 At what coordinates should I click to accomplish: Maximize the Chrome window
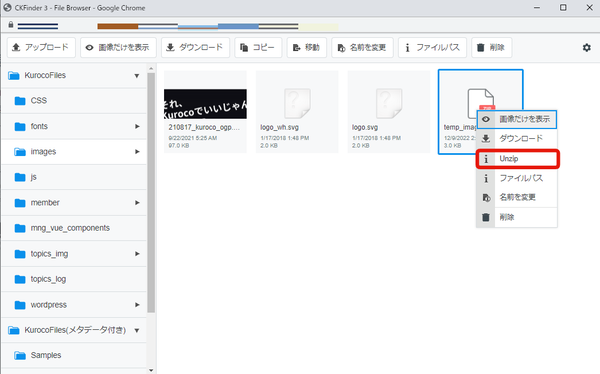click(x=563, y=8)
